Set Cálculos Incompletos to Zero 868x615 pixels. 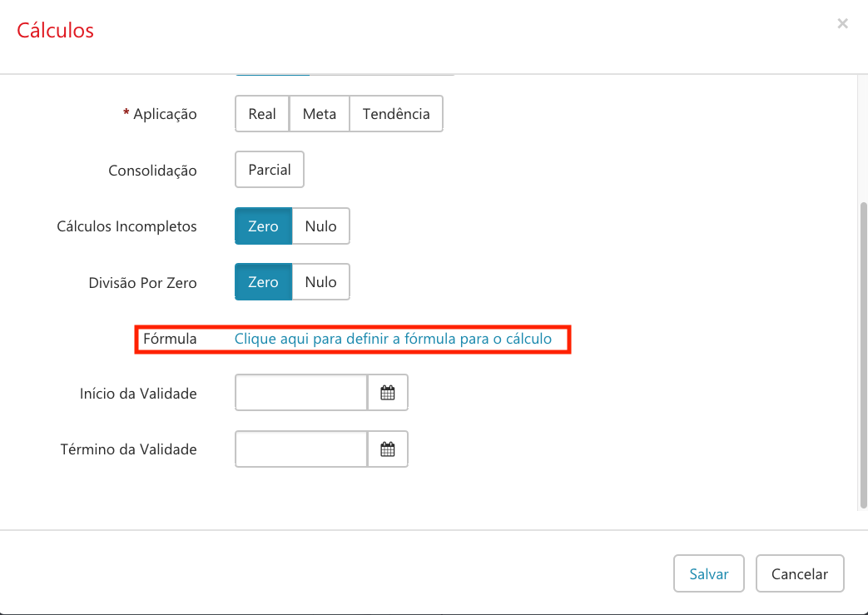(263, 226)
